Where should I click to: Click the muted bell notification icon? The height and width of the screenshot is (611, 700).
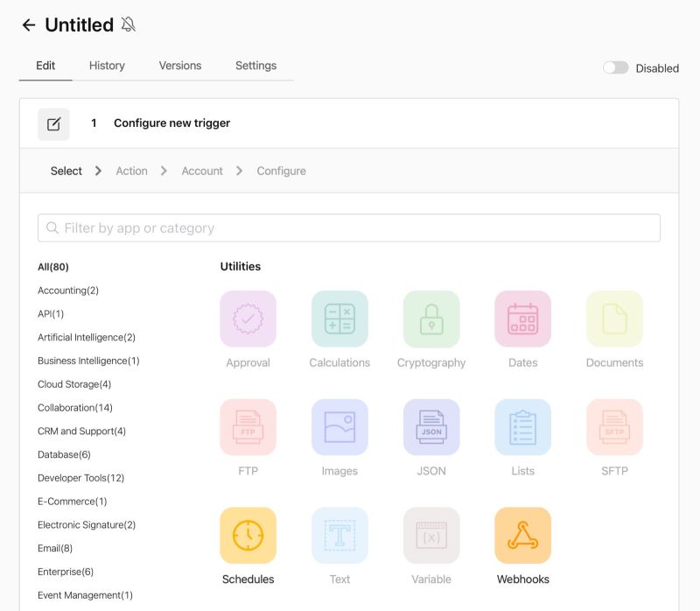coord(128,25)
